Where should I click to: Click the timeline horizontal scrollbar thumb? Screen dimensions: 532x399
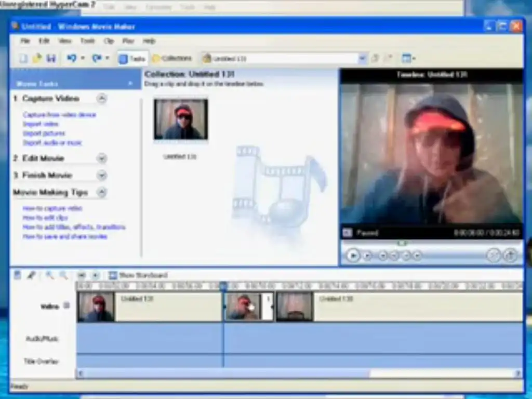[227, 374]
